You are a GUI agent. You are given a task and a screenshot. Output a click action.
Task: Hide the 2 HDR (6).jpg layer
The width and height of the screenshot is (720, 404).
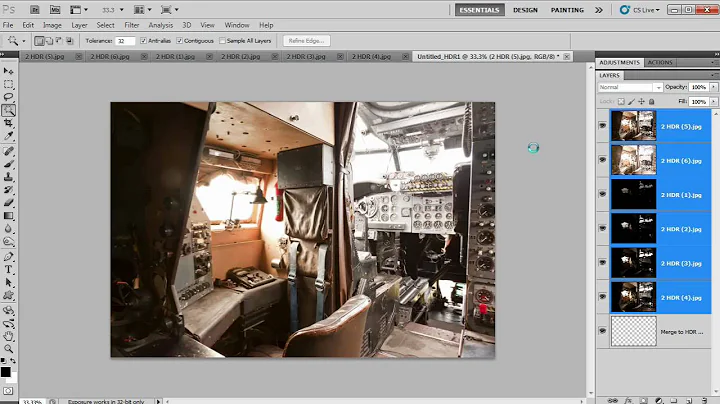pyautogui.click(x=602, y=160)
